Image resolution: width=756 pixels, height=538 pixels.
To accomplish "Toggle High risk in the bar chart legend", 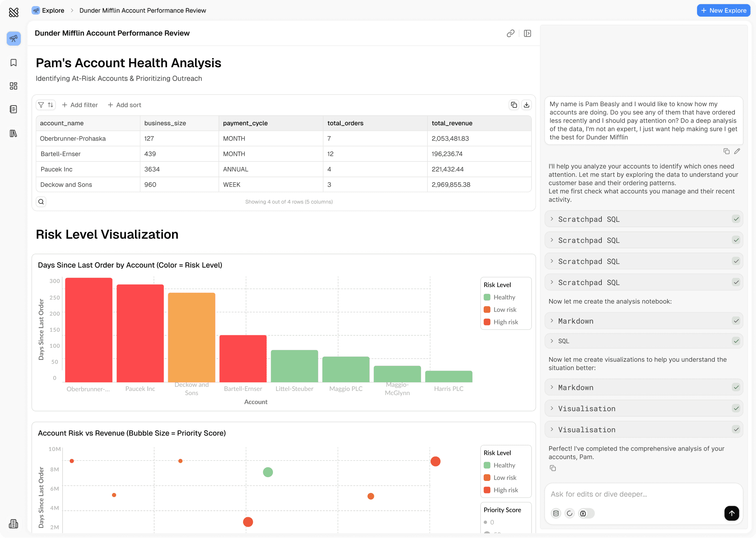I will coord(505,322).
